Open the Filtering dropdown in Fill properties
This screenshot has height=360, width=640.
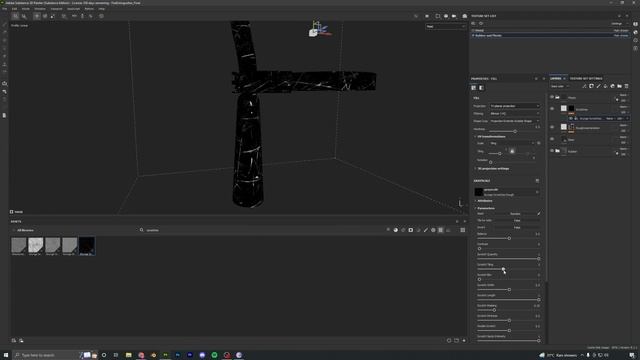[514, 113]
